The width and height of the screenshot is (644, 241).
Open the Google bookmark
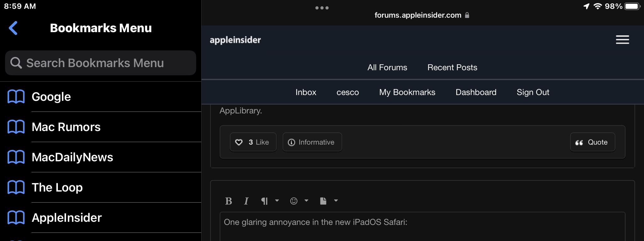51,97
